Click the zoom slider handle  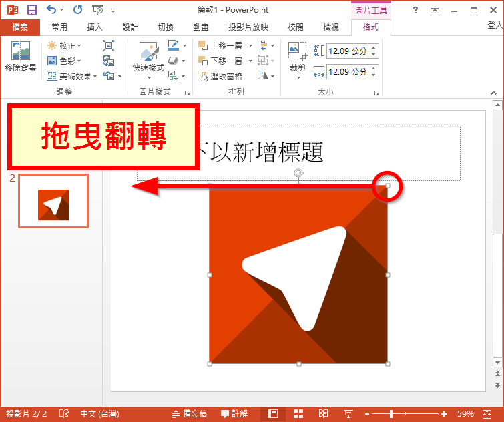(x=391, y=414)
